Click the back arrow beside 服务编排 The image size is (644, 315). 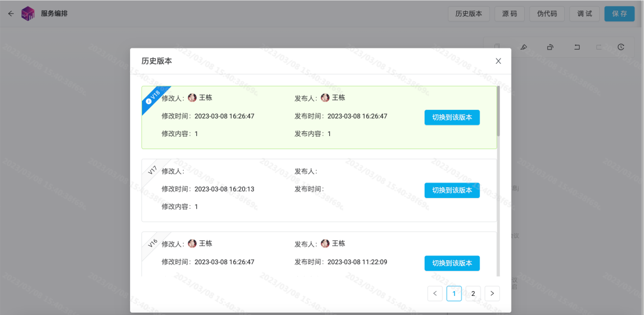click(11, 14)
